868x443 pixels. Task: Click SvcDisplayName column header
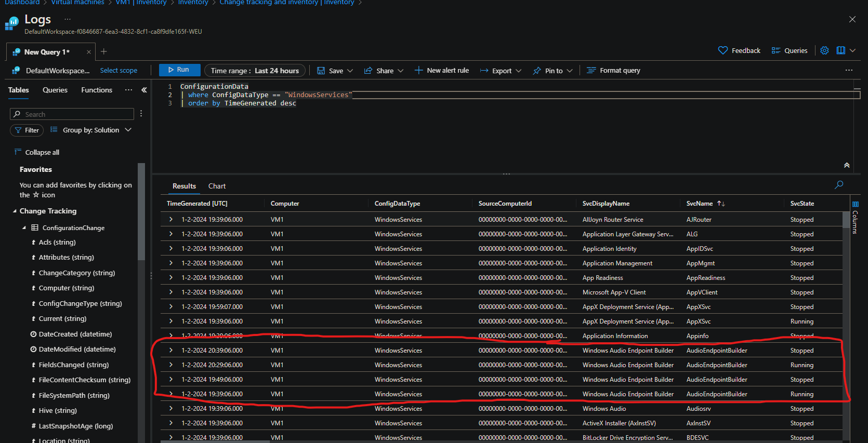tap(606, 204)
